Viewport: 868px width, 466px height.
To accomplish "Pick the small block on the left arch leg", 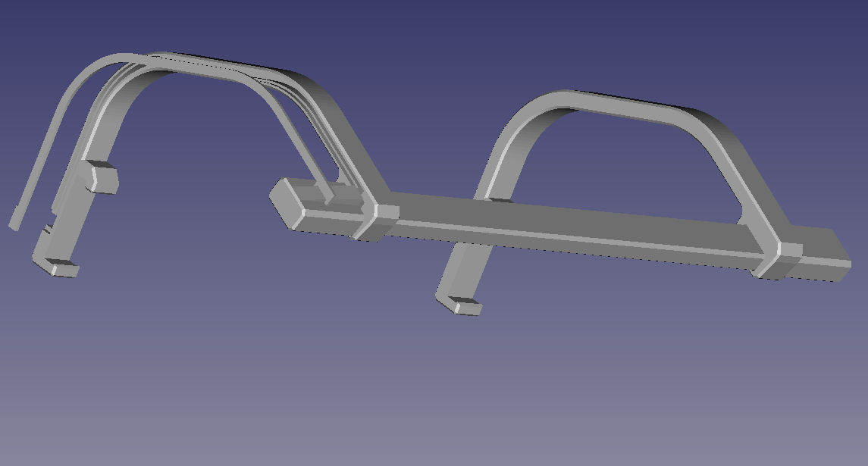I will [102, 177].
